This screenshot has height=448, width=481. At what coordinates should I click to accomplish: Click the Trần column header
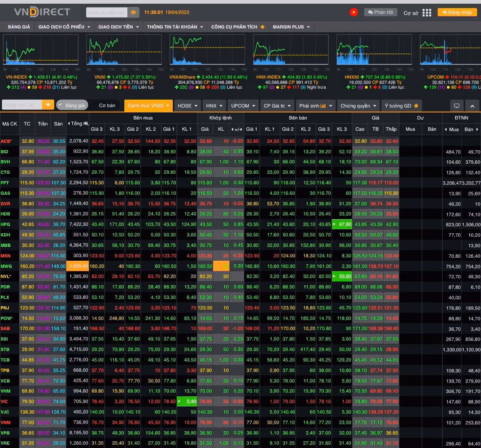(x=43, y=124)
